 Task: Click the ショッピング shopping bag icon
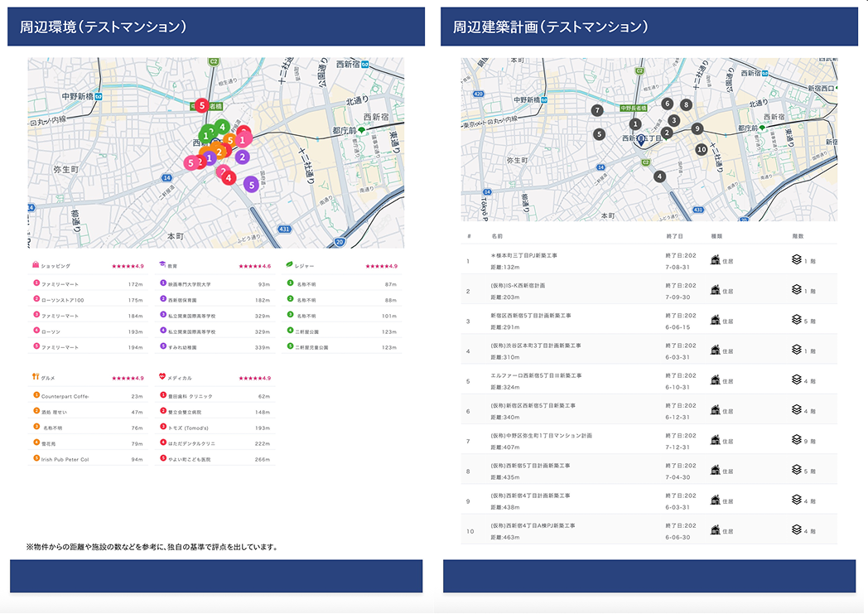coord(36,266)
